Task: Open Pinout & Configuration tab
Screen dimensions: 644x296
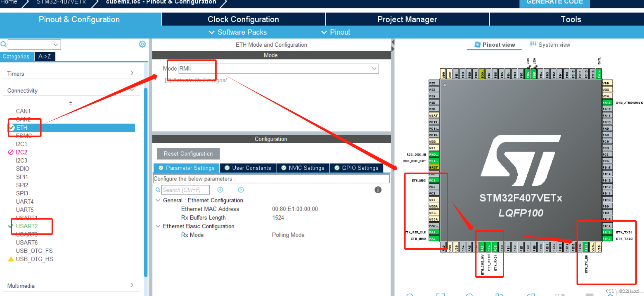Action: 79,19
